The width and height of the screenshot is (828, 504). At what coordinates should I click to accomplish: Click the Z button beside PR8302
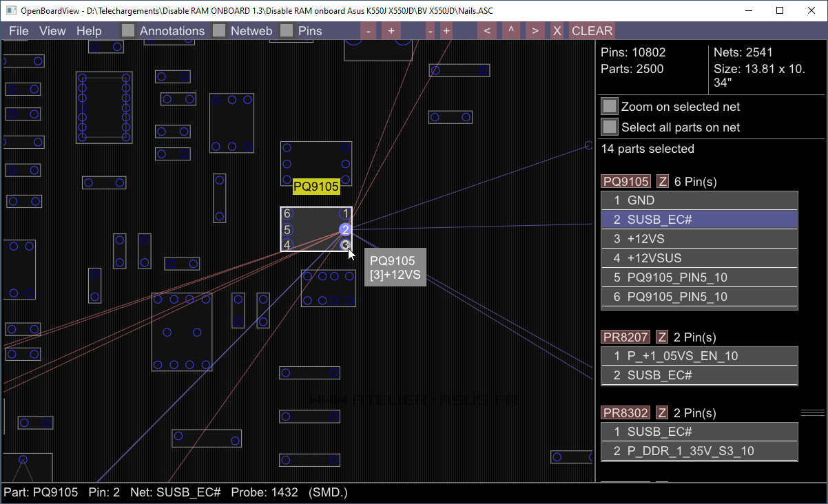click(662, 413)
